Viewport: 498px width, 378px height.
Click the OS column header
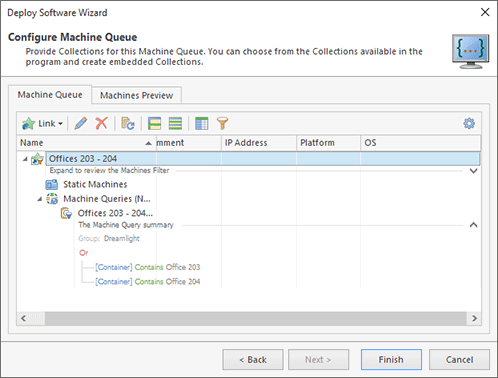[420, 143]
